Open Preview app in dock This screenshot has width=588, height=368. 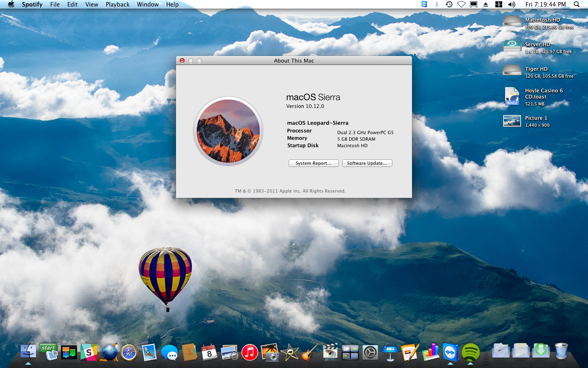click(229, 352)
